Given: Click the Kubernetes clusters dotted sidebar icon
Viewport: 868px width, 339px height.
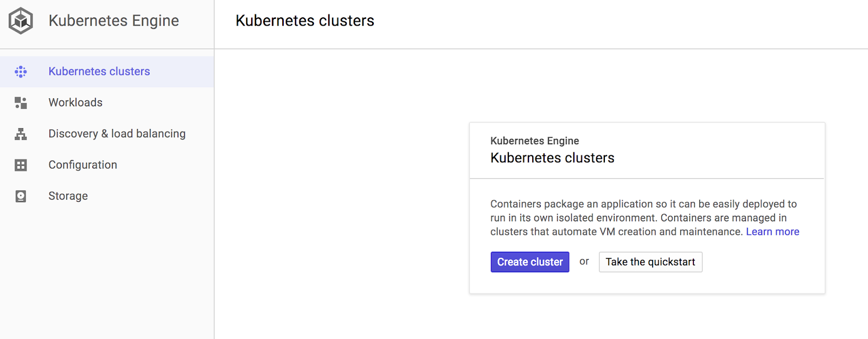Looking at the screenshot, I should 21,72.
